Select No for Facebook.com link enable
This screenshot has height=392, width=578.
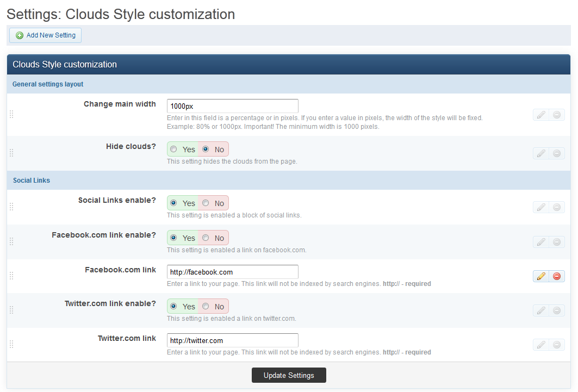pos(206,238)
